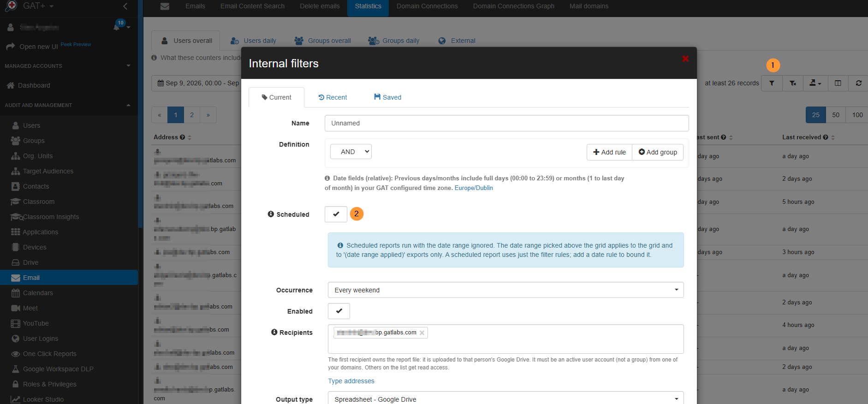Open the export user dropdown icon
This screenshot has width=868, height=404.
point(815,83)
